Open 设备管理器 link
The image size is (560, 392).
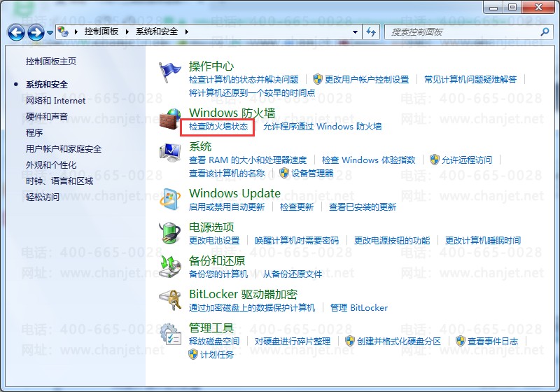(x=312, y=174)
